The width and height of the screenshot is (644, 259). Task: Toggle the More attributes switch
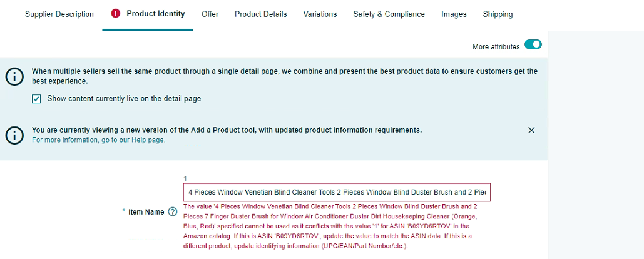pyautogui.click(x=533, y=44)
